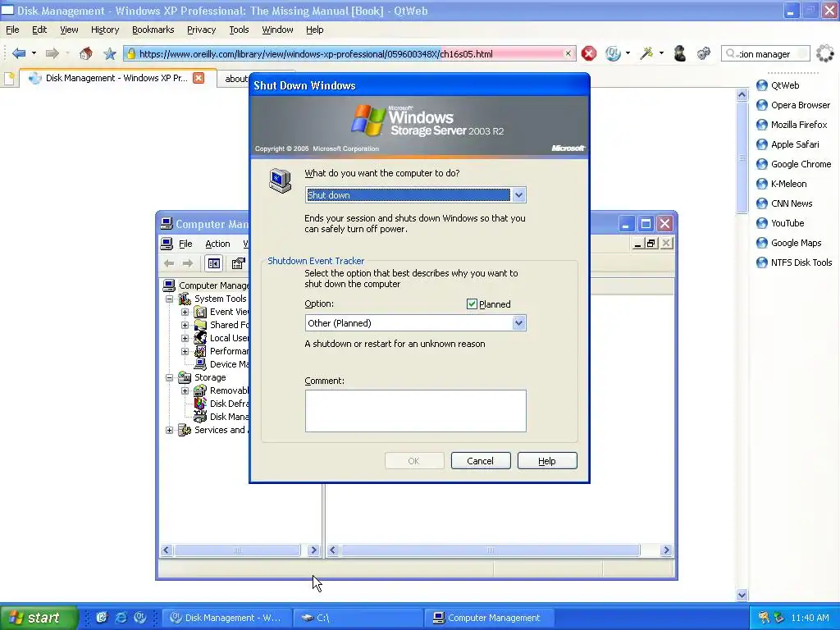Open the browser Edit menu
Screen dimensions: 840x630
(x=39, y=30)
